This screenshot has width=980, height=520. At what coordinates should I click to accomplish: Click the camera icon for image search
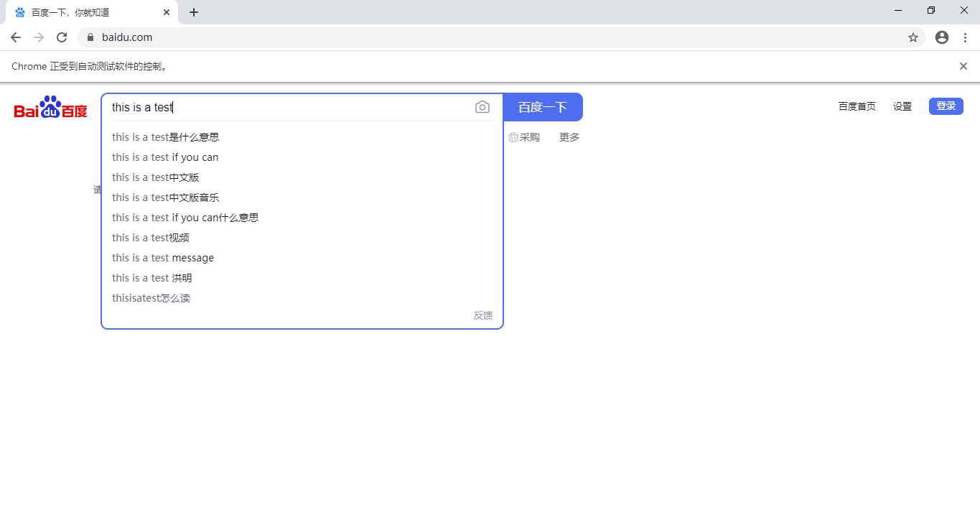(x=482, y=106)
